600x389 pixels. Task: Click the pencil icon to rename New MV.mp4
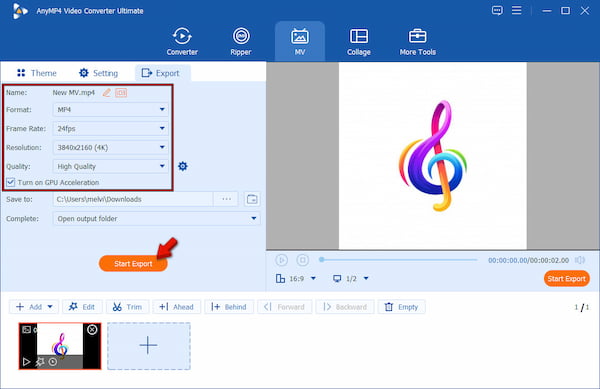pyautogui.click(x=106, y=93)
